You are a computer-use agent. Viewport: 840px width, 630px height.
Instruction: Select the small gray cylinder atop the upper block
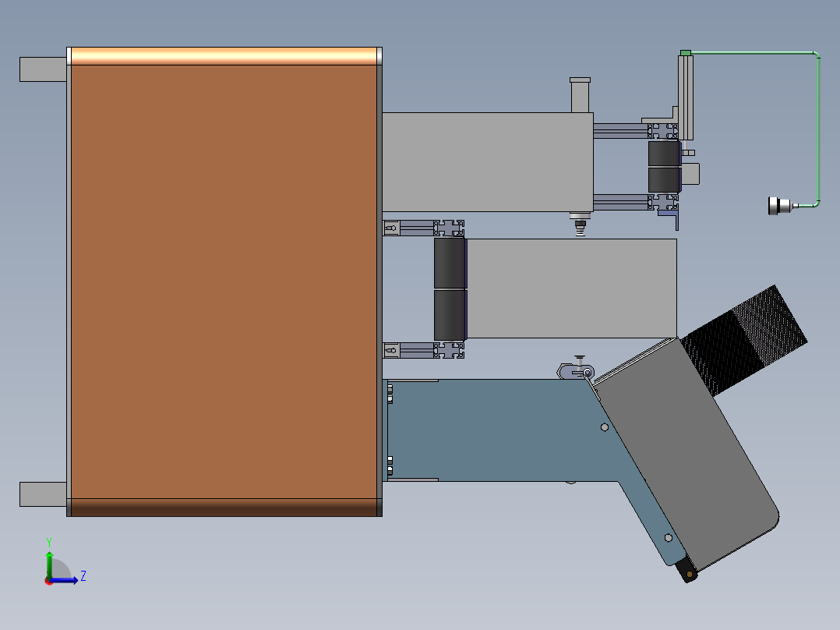(581, 95)
